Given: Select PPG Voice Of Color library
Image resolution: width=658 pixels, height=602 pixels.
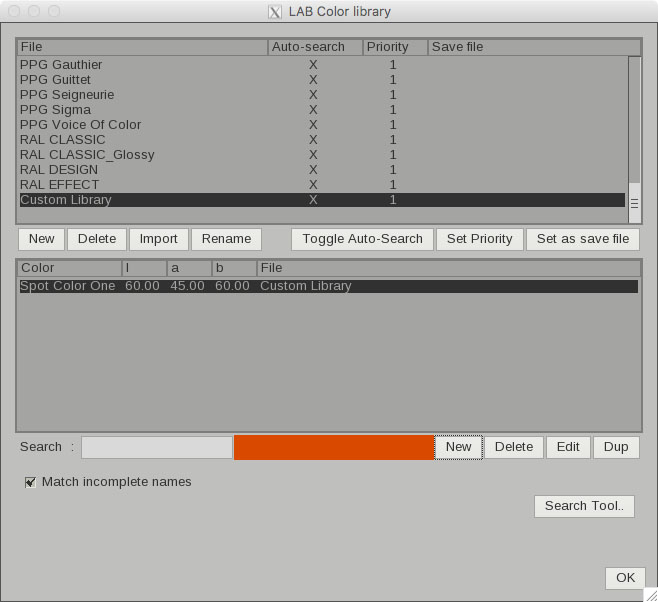Looking at the screenshot, I should (81, 125).
